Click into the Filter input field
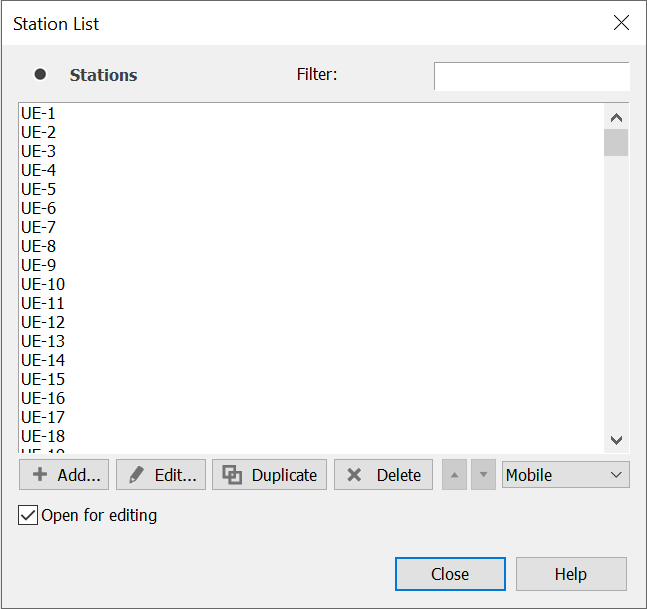The width and height of the screenshot is (647, 609). point(531,76)
